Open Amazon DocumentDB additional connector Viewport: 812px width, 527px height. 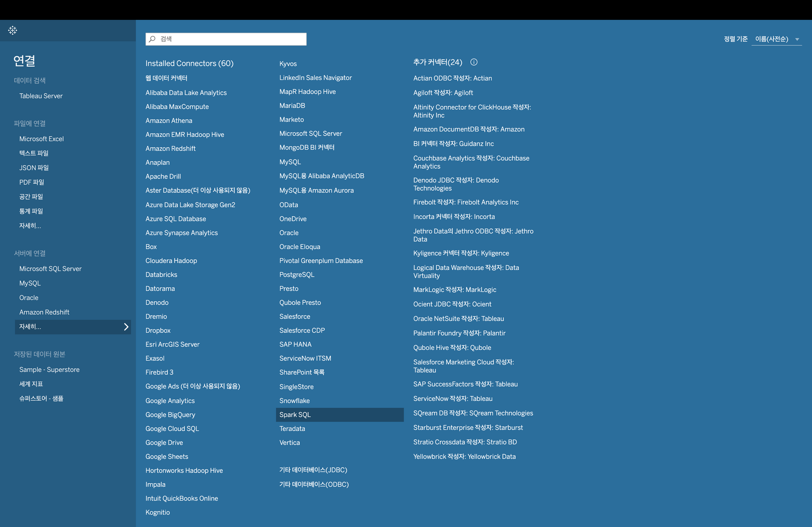click(x=469, y=129)
